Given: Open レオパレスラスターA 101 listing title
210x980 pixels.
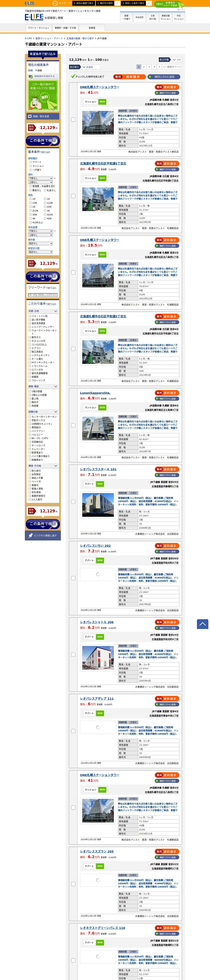Looking at the screenshot, I should click(x=98, y=469).
